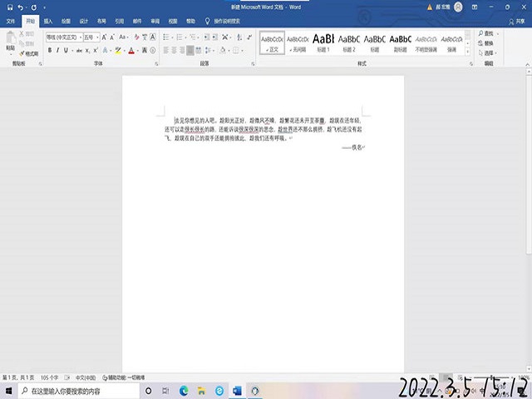Apply superscript formatting
This screenshot has height=399, width=532.
pos(96,51)
